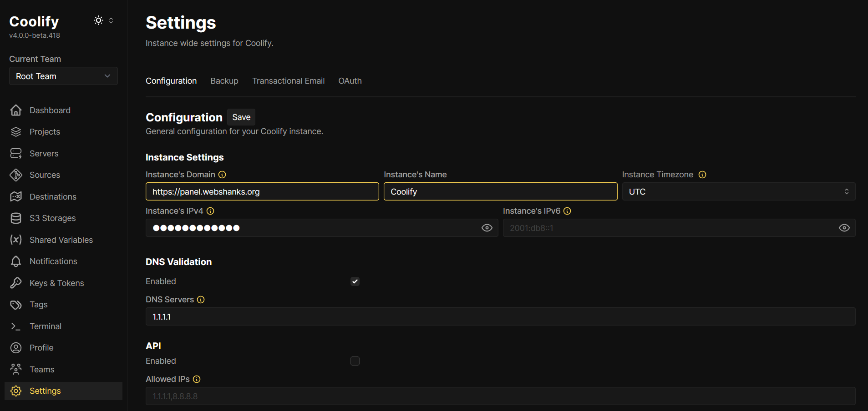Click the Shared Variables icon
868x411 pixels.
(x=16, y=240)
